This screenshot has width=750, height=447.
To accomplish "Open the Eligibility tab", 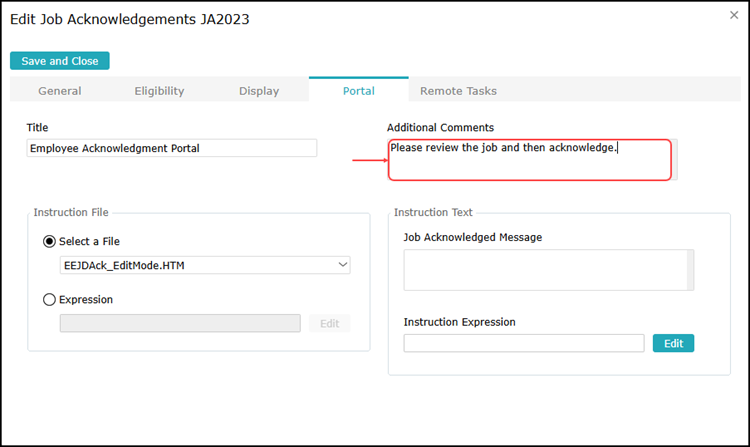I will 159,91.
